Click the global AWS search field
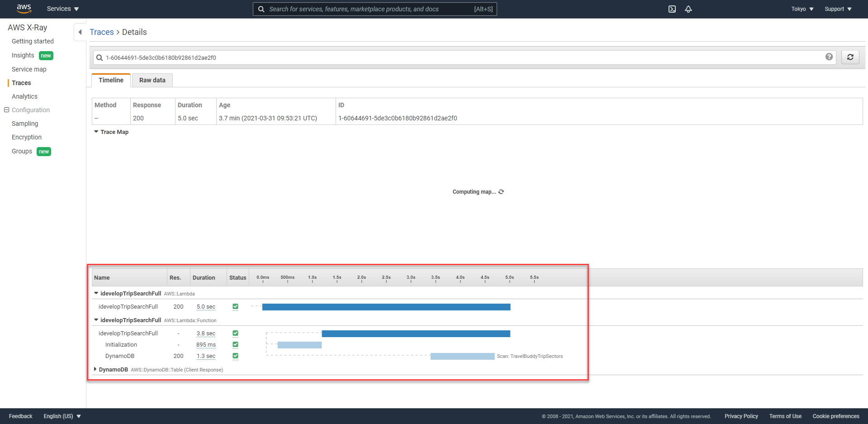 (375, 9)
